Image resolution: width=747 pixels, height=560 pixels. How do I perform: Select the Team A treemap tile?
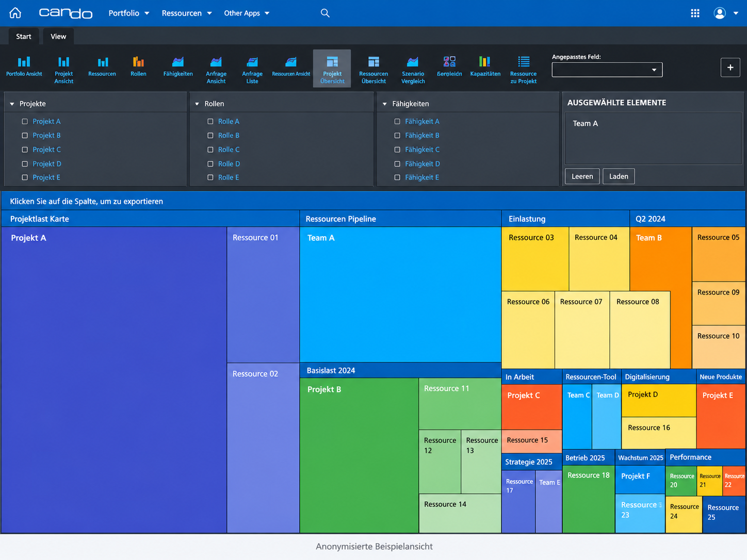tap(400, 294)
